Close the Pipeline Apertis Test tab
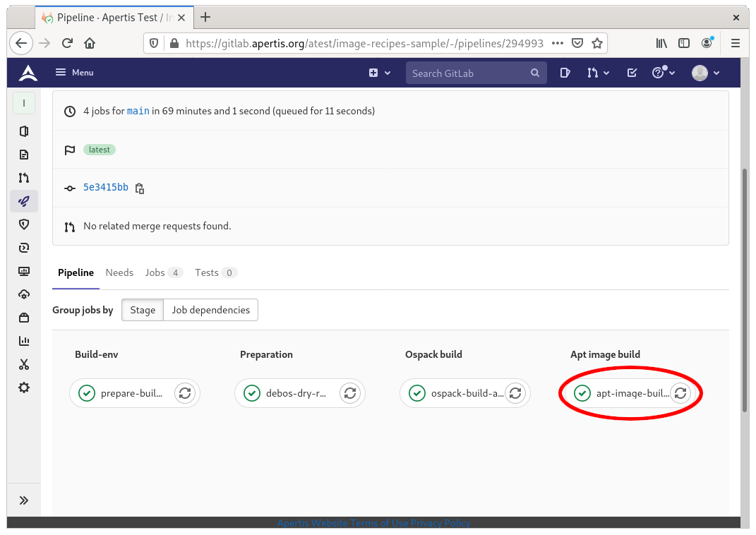Screen dimensions: 756x535 pos(181,18)
